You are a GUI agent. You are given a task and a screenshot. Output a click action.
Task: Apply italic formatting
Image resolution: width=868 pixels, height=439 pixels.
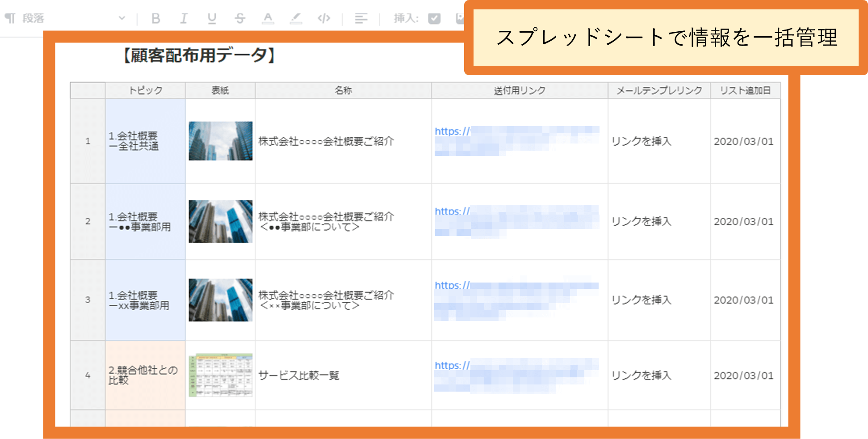[x=183, y=18]
